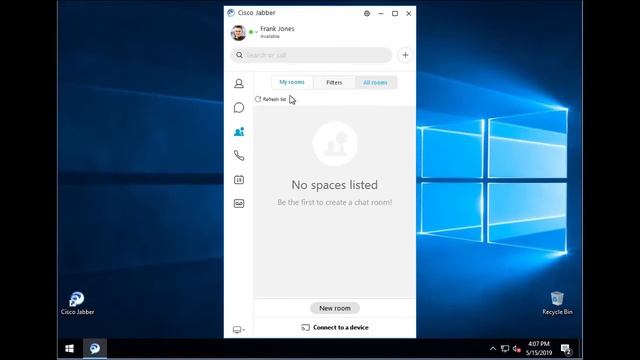Viewport: 640px width, 360px height.
Task: Open the Action Center notifications icon
Action: point(566,349)
